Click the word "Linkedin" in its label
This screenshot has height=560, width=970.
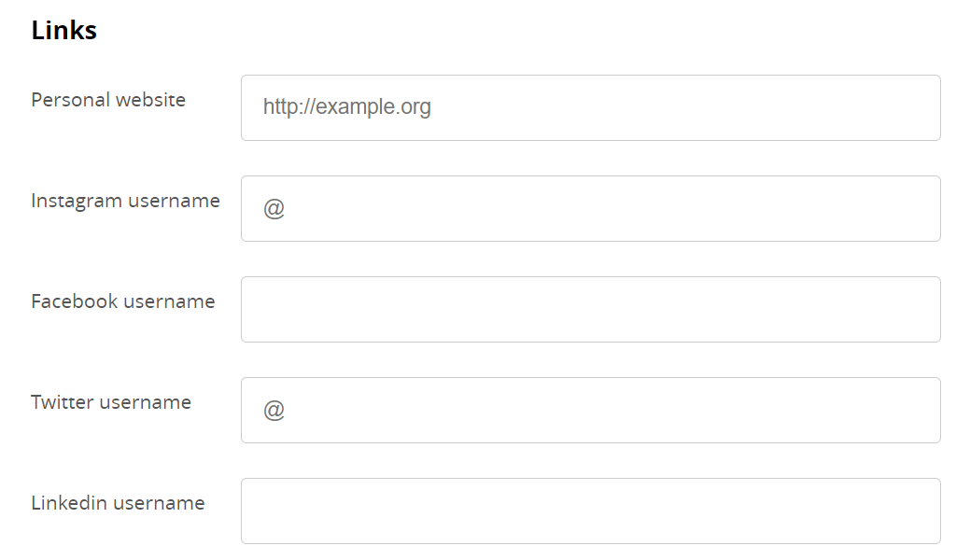pos(69,503)
